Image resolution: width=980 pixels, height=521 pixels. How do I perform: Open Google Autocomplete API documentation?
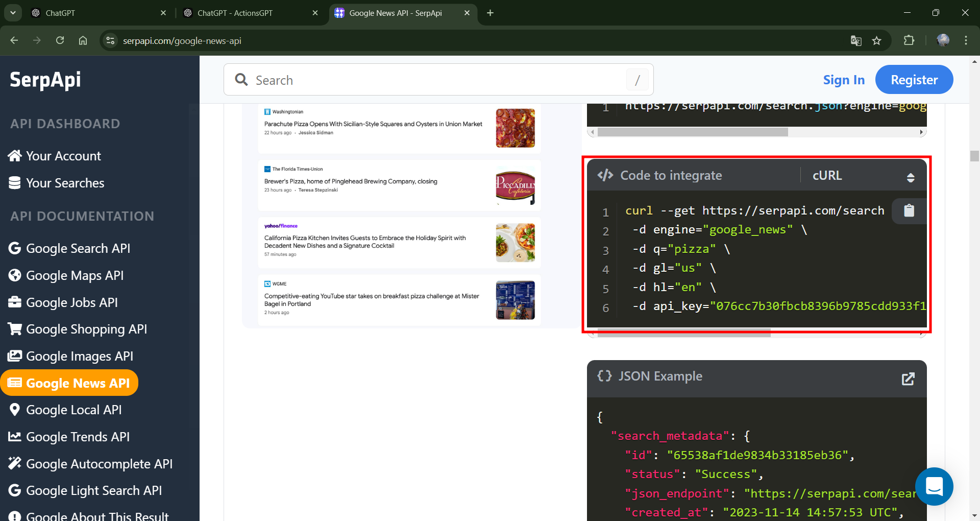coord(100,464)
